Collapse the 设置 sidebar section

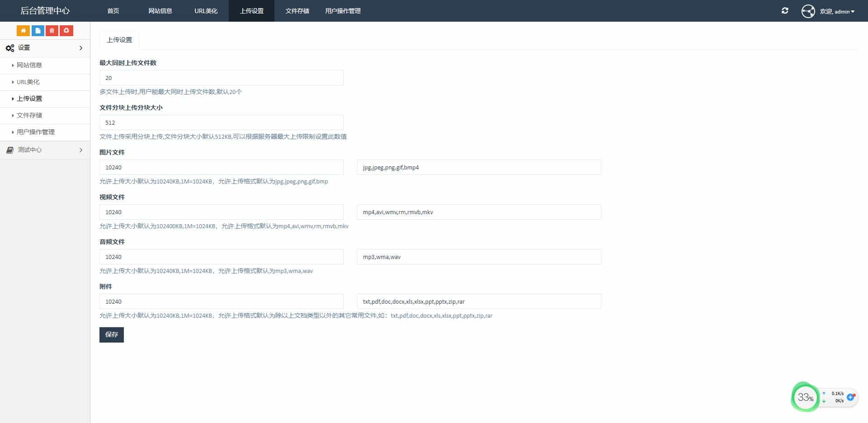[x=45, y=48]
